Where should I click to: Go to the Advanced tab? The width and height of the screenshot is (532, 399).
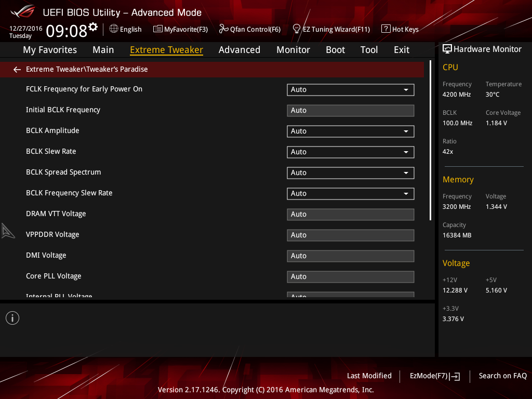[x=240, y=50]
